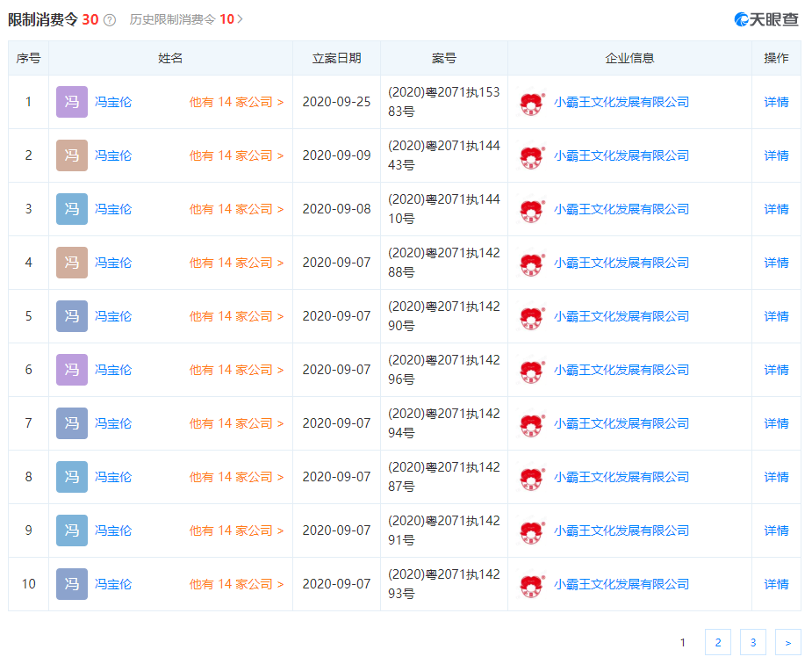This screenshot has width=812, height=664.
Task: Open 详情 for row 10
Action: coord(776,584)
